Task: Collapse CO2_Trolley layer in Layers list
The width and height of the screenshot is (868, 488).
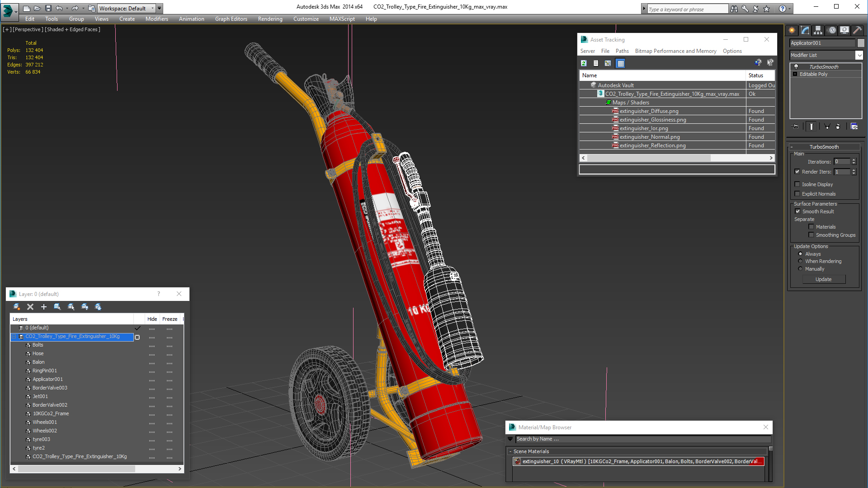Action: (x=14, y=337)
